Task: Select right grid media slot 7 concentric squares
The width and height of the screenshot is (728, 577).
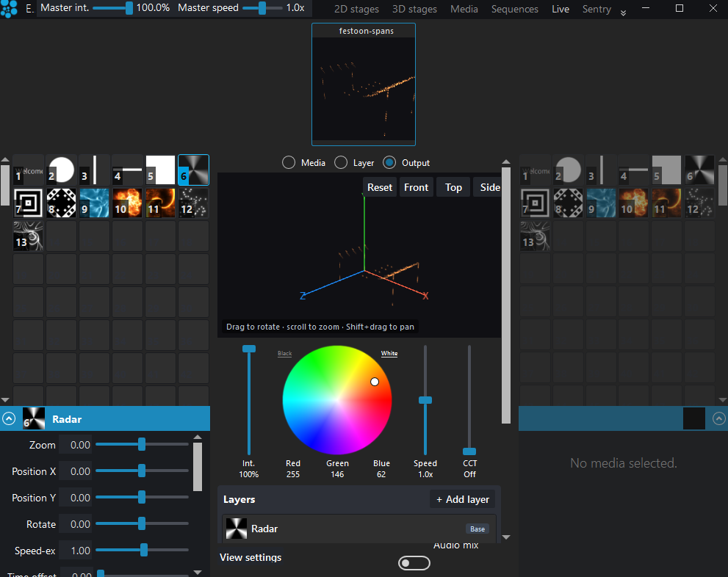Action: pos(535,203)
